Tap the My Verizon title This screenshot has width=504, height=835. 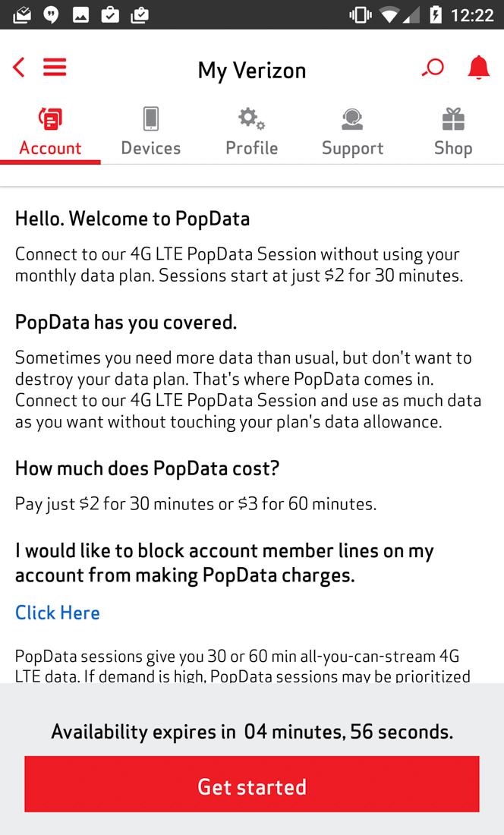pos(252,70)
